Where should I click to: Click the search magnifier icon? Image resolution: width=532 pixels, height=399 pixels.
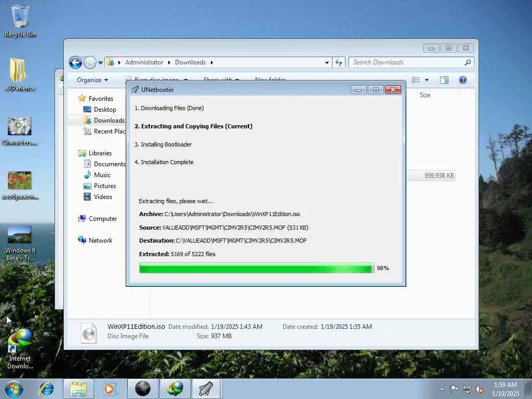coord(468,62)
